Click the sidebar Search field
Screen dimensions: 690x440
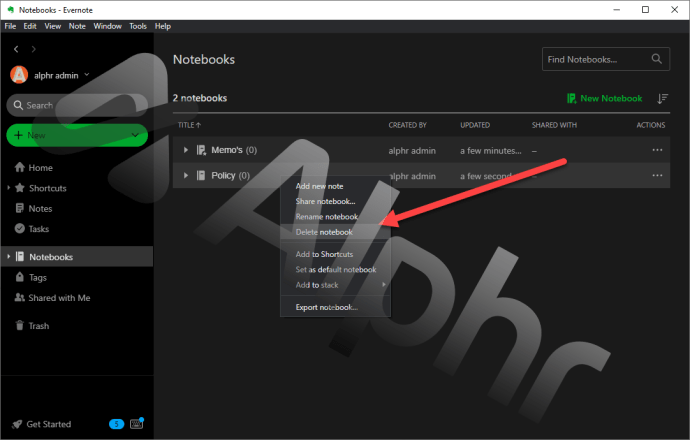[x=77, y=105]
